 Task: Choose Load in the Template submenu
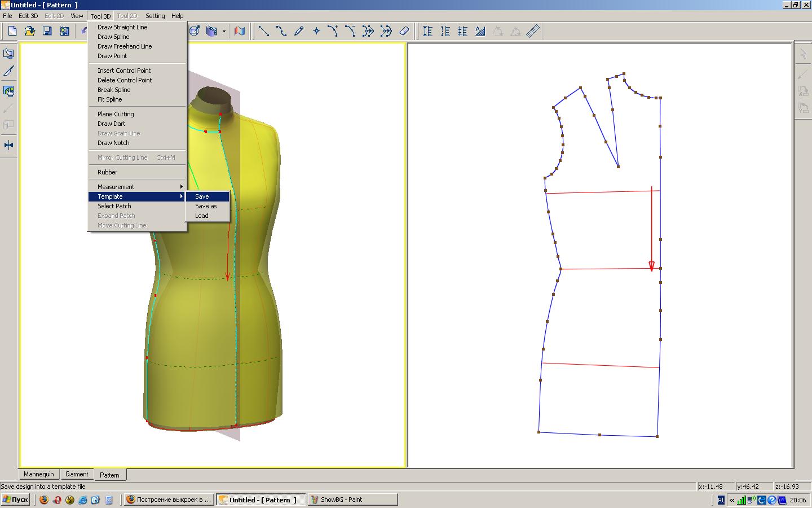pos(202,216)
